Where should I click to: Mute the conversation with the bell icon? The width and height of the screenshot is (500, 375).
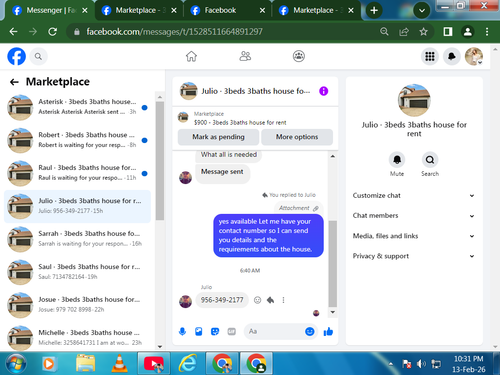(397, 160)
